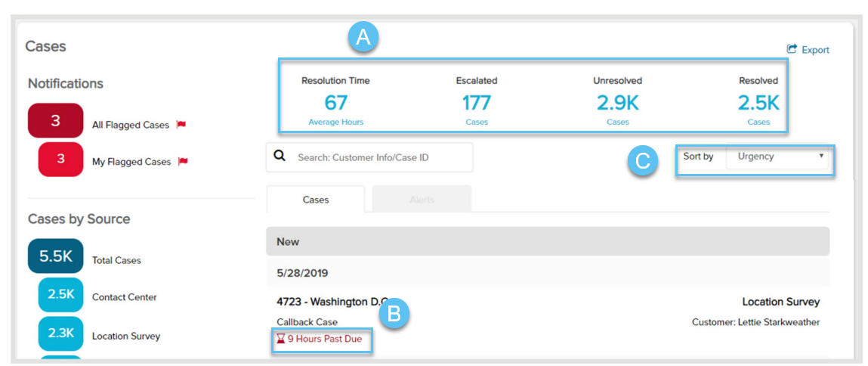Image resolution: width=868 pixels, height=366 pixels.
Task: Switch to the Cases tab
Action: tap(316, 200)
